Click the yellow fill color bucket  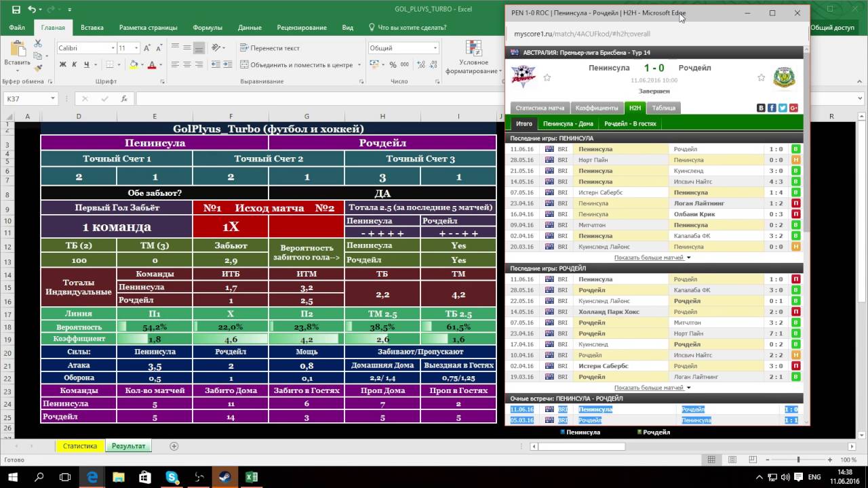click(x=133, y=65)
